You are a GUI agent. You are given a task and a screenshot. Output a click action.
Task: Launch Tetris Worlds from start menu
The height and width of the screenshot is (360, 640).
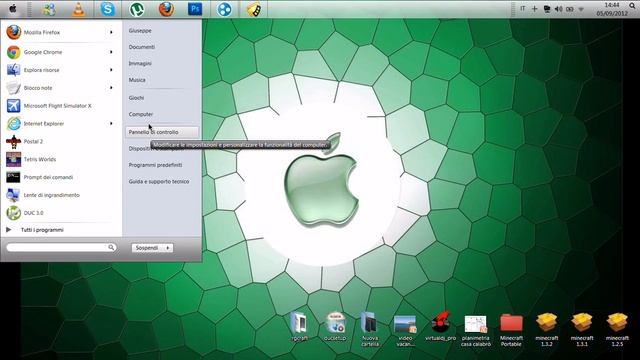click(39, 159)
